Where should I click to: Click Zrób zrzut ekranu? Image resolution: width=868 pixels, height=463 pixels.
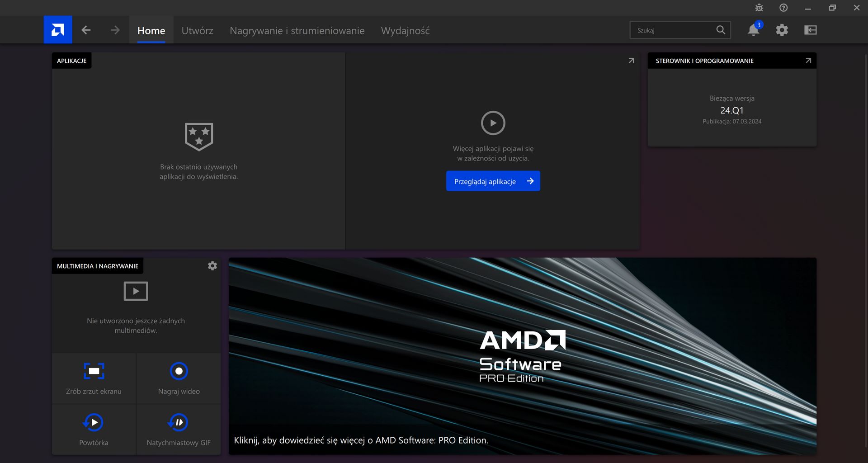[x=94, y=378]
